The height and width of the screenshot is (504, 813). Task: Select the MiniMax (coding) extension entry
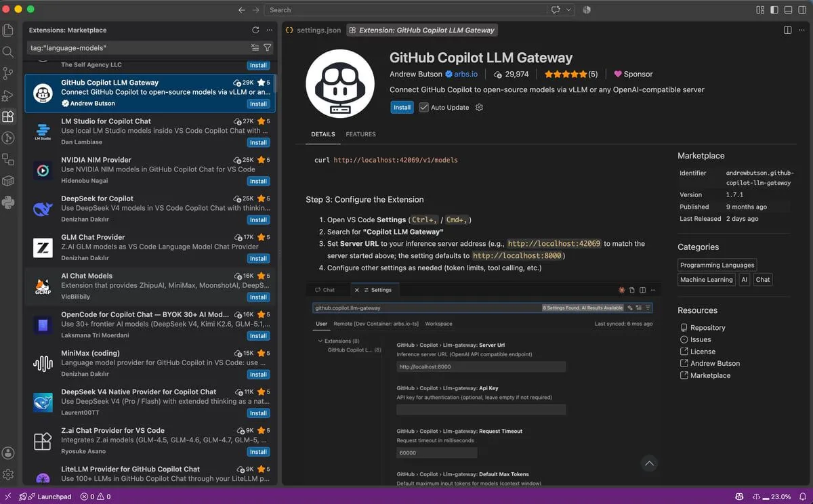tap(150, 363)
